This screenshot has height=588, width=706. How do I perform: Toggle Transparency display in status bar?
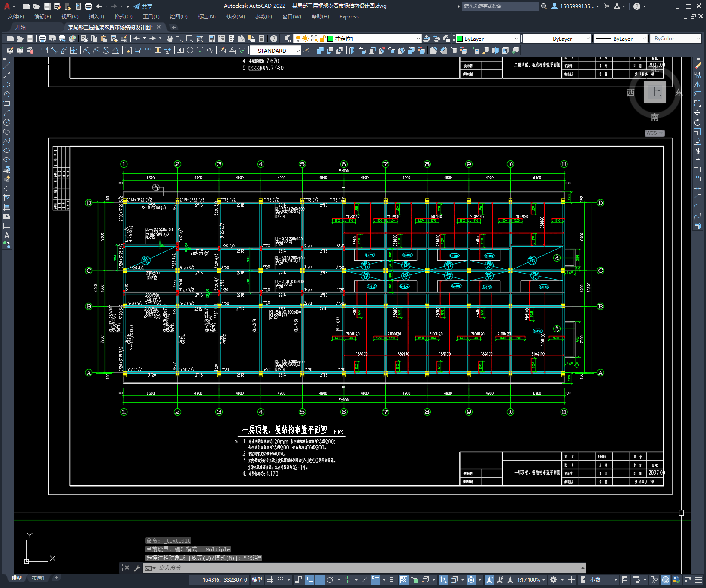[404, 580]
